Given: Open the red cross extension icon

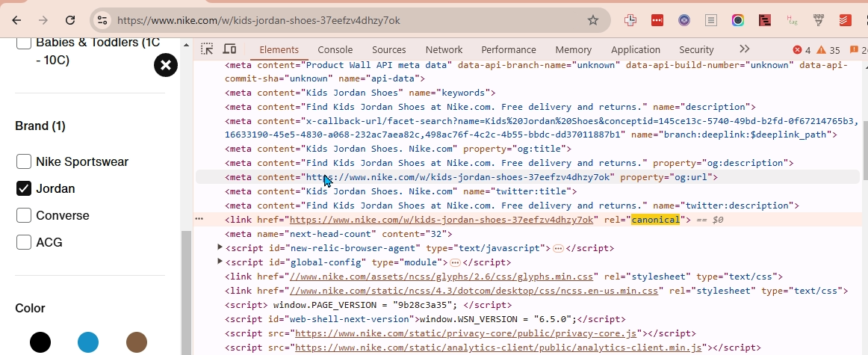Looking at the screenshot, I should coord(630,20).
